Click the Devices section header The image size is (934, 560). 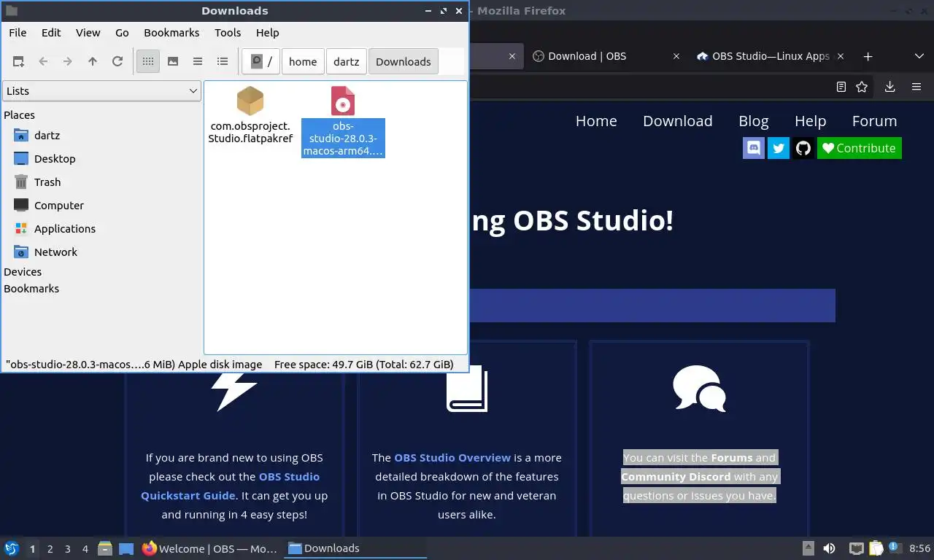point(23,272)
